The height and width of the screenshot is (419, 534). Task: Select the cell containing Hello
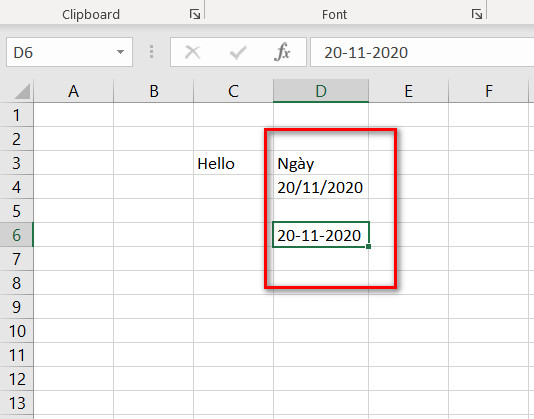233,163
